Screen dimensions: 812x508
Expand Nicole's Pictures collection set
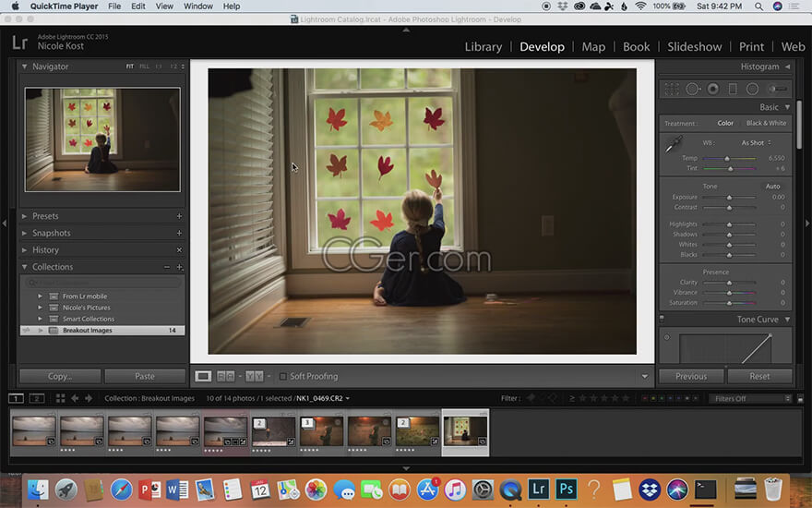tap(40, 308)
